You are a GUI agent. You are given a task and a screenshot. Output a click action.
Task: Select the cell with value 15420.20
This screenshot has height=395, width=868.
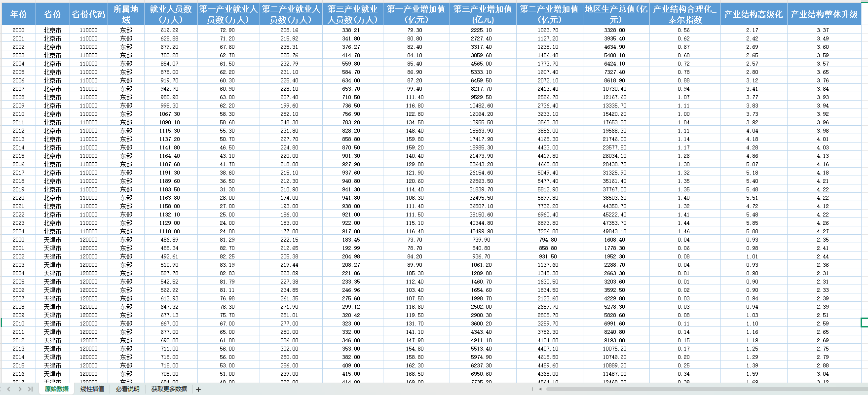tap(616, 114)
